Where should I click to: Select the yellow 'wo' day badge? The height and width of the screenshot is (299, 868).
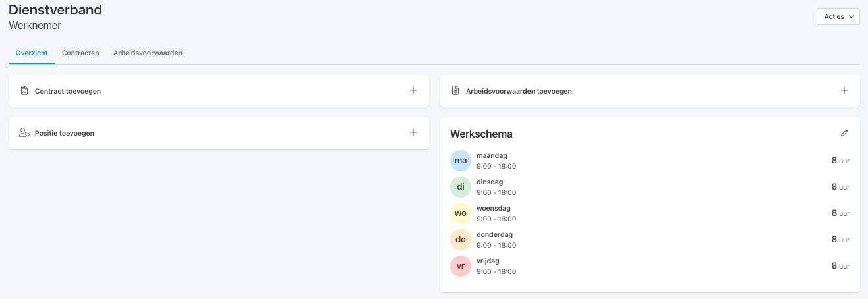[461, 213]
